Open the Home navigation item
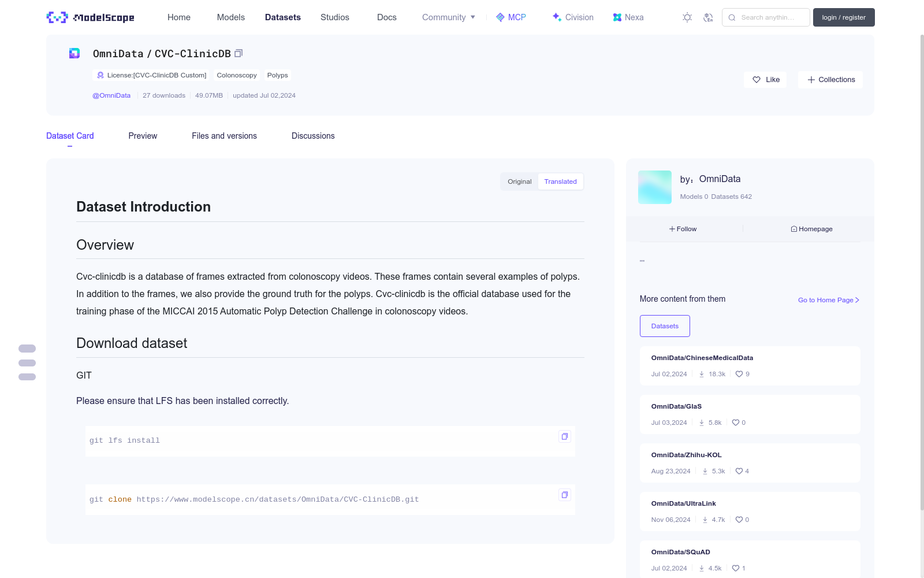The width and height of the screenshot is (924, 578). (x=179, y=17)
